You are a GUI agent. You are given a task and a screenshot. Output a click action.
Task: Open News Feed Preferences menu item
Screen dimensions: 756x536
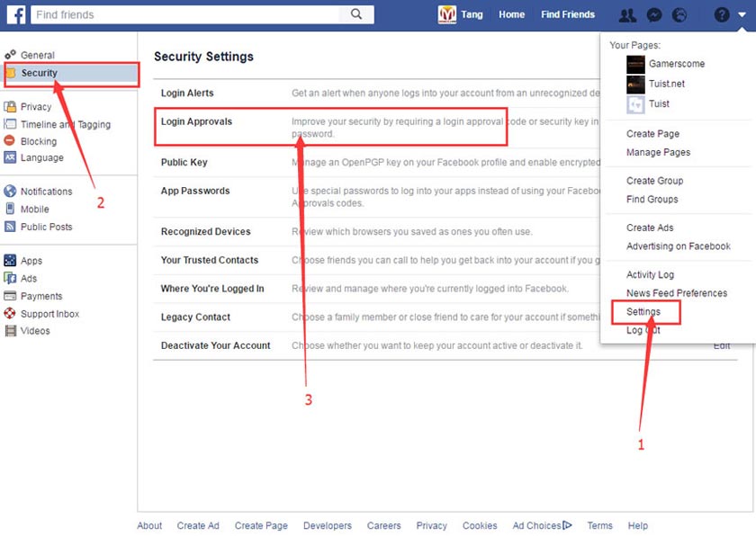coord(677,293)
